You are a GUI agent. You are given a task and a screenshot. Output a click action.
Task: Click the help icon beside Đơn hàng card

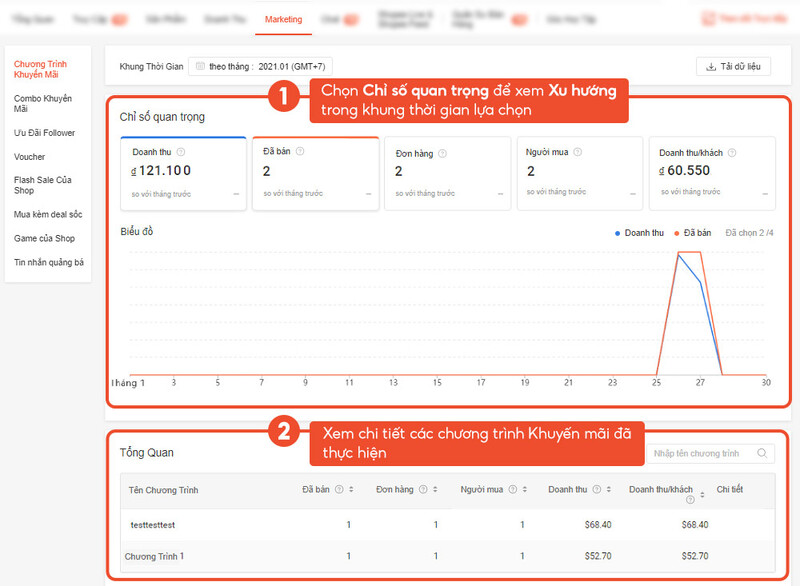[x=442, y=152]
